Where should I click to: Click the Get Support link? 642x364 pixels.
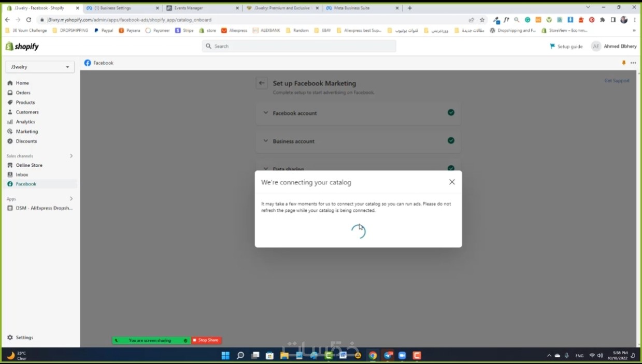click(x=617, y=81)
